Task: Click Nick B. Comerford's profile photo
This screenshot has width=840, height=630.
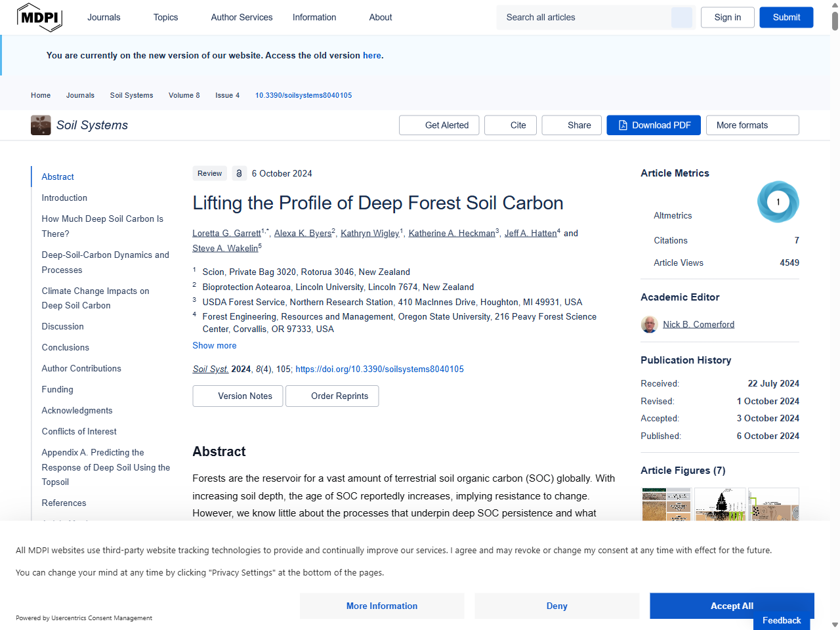Action: pos(649,324)
